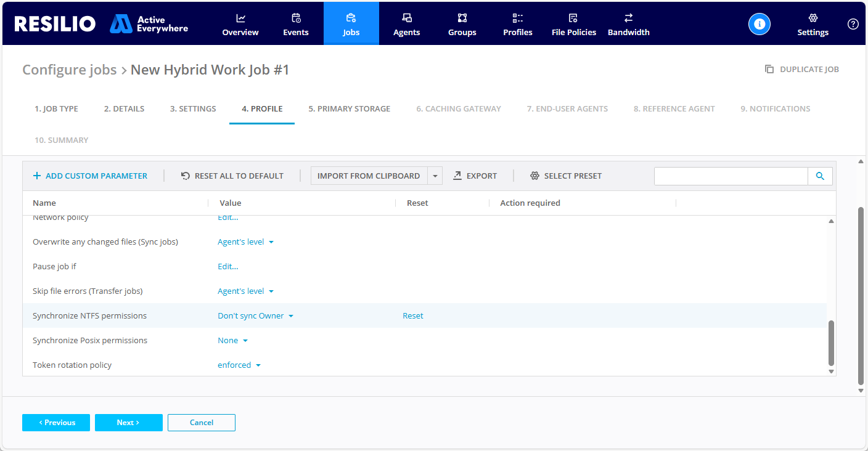Open the Profiles navigation icon
Image resolution: width=868 pixels, height=451 pixels.
(x=518, y=18)
